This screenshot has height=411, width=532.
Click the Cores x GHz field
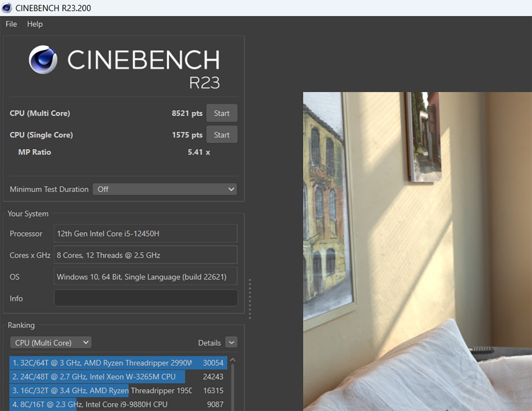145,255
